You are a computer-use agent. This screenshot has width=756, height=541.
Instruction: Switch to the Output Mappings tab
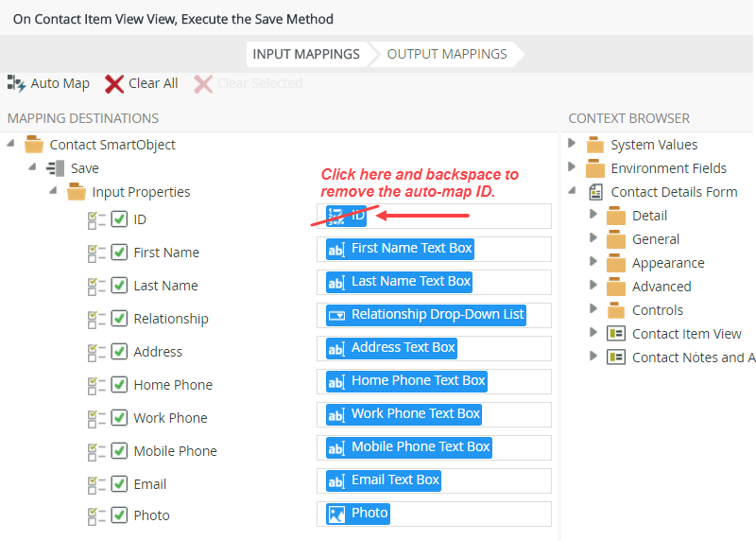tap(446, 54)
